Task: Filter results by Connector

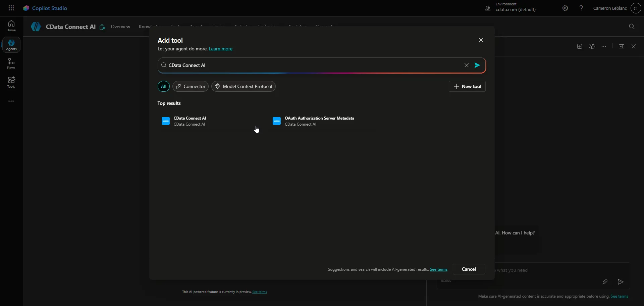Action: (x=191, y=86)
